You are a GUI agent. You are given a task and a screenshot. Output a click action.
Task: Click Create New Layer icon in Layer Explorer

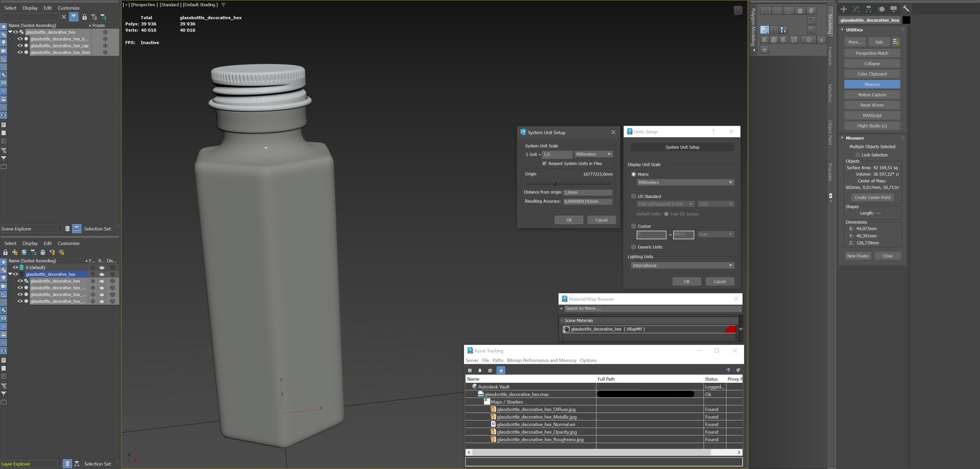point(15,252)
